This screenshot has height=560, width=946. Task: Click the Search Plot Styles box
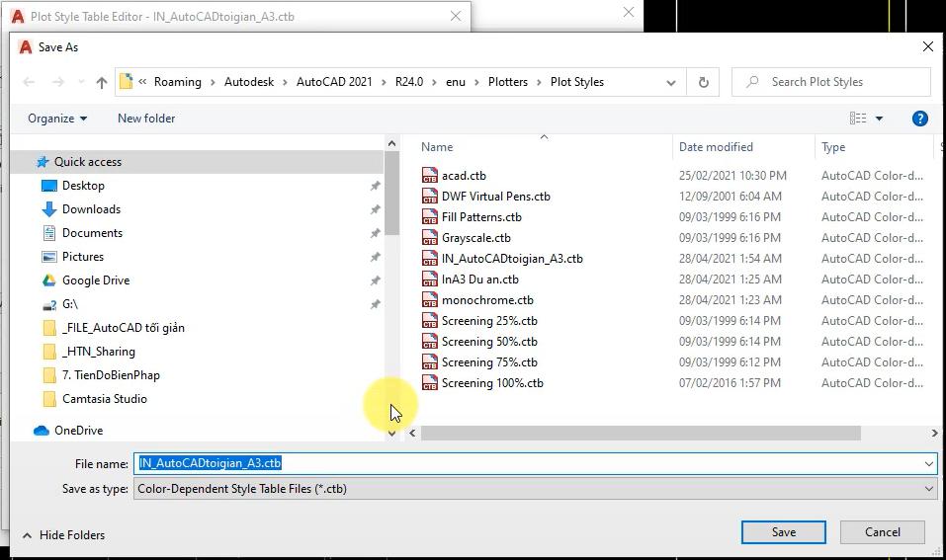[x=831, y=82]
